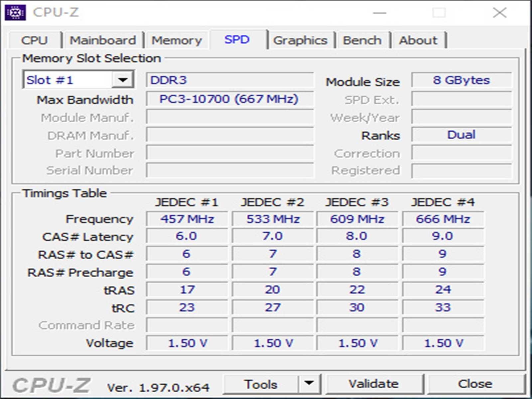Click the Close button at bottom
This screenshot has height=399, width=532.
(x=475, y=383)
